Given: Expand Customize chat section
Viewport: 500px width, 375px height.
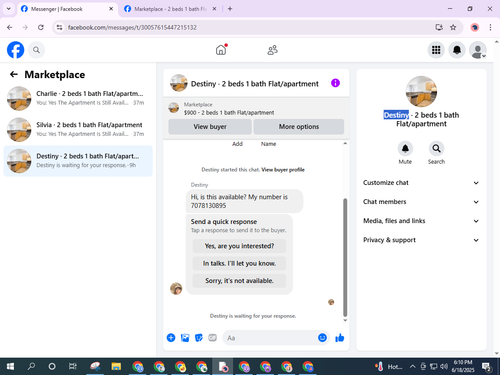Looking at the screenshot, I should [421, 183].
